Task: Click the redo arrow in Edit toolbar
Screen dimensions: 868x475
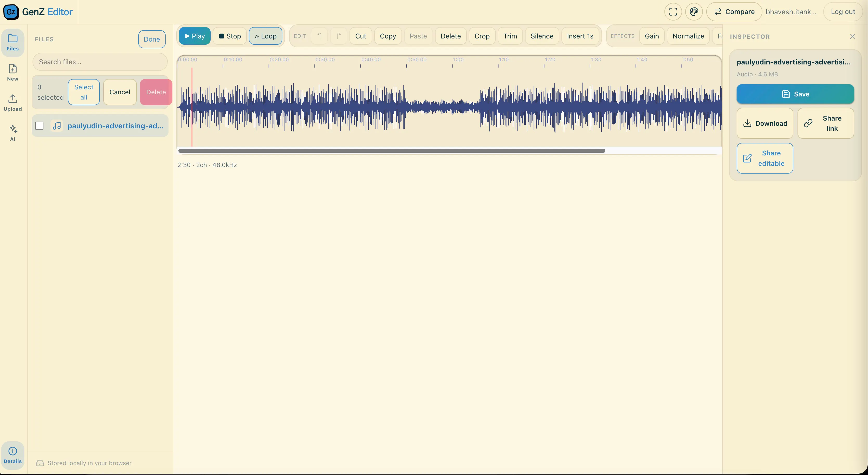Action: pyautogui.click(x=339, y=36)
